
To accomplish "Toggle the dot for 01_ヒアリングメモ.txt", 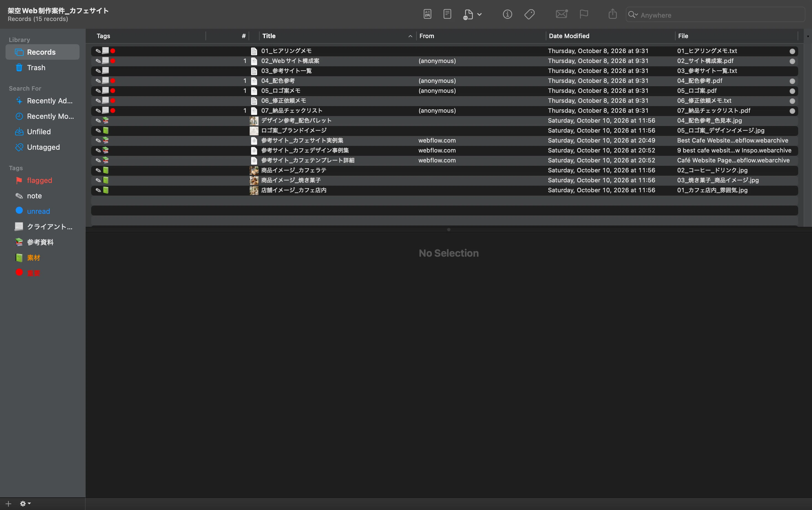I will (792, 51).
